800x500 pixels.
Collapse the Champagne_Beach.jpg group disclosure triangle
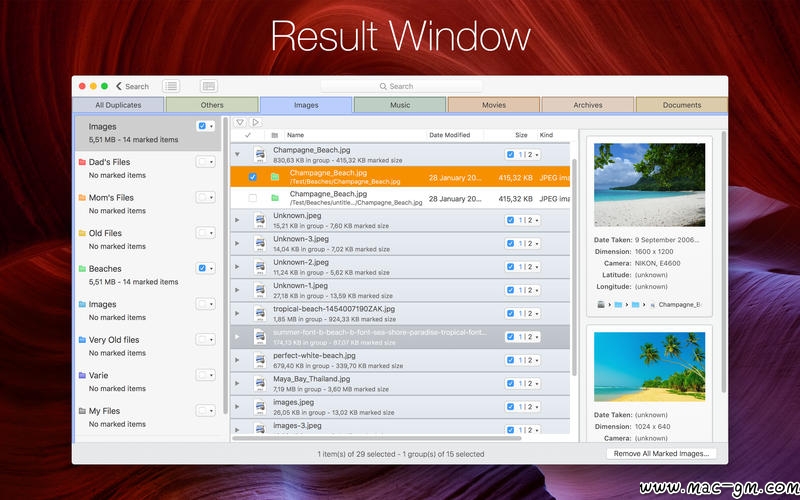coord(237,154)
